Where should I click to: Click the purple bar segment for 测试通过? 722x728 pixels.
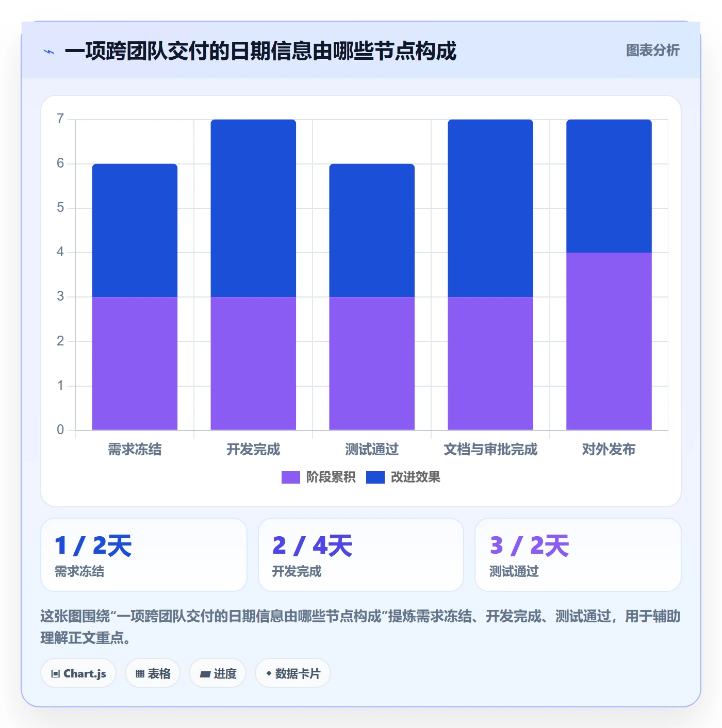point(372,363)
